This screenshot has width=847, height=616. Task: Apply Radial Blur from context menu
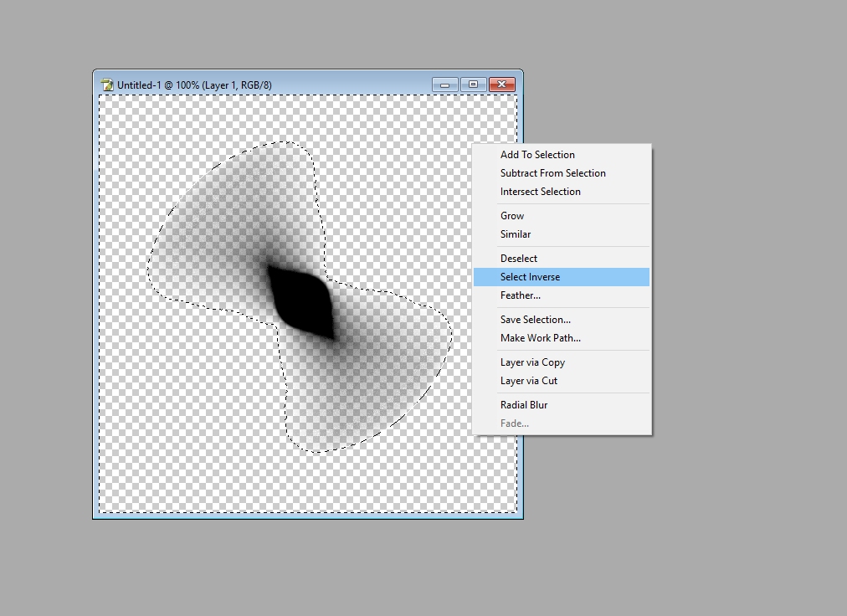tap(562, 405)
